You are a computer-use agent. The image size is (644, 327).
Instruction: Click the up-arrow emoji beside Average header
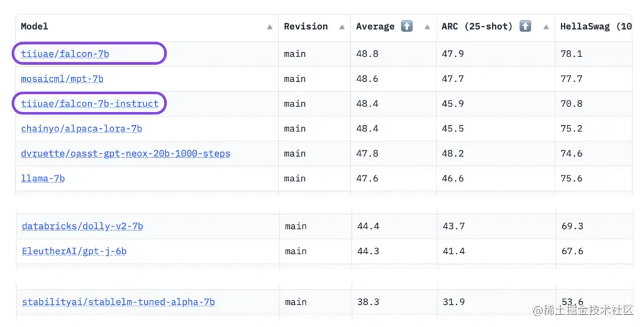click(x=407, y=26)
